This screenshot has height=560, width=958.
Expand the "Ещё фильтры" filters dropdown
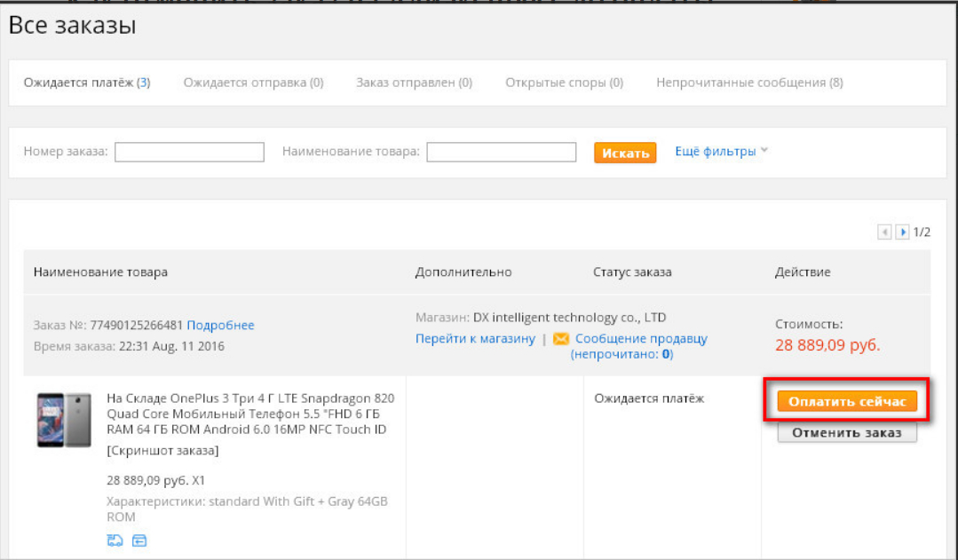coord(721,152)
